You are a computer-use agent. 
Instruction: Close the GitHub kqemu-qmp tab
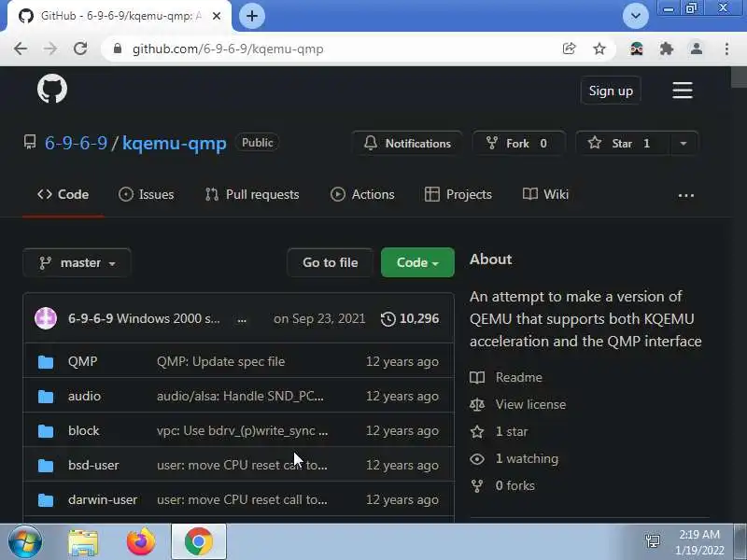[x=217, y=16]
